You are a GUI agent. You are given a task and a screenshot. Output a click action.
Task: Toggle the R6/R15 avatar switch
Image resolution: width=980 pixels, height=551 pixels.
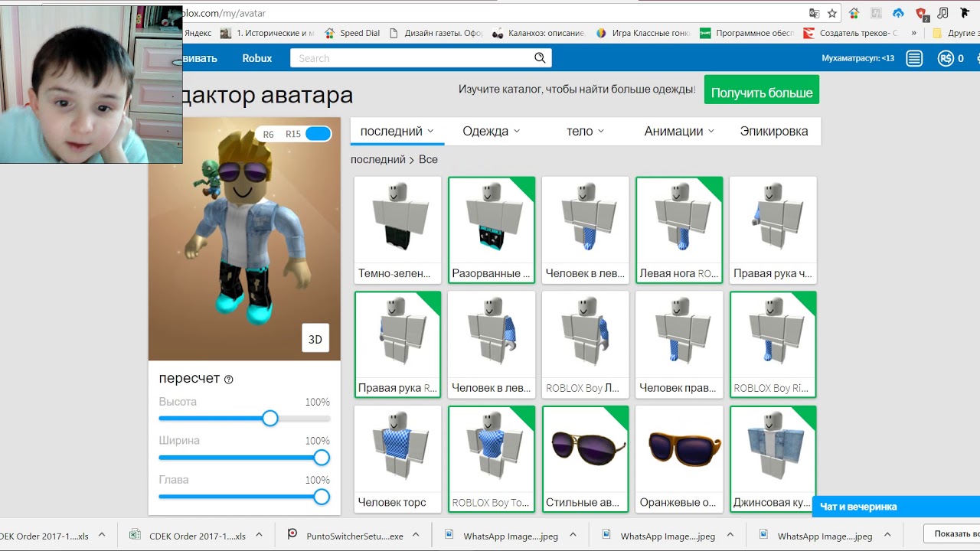pos(318,134)
